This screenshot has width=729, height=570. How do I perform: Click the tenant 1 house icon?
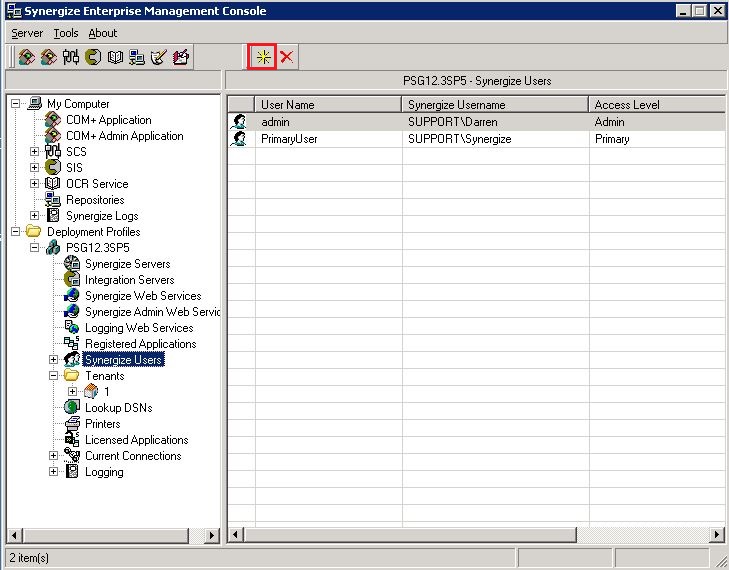[91, 391]
